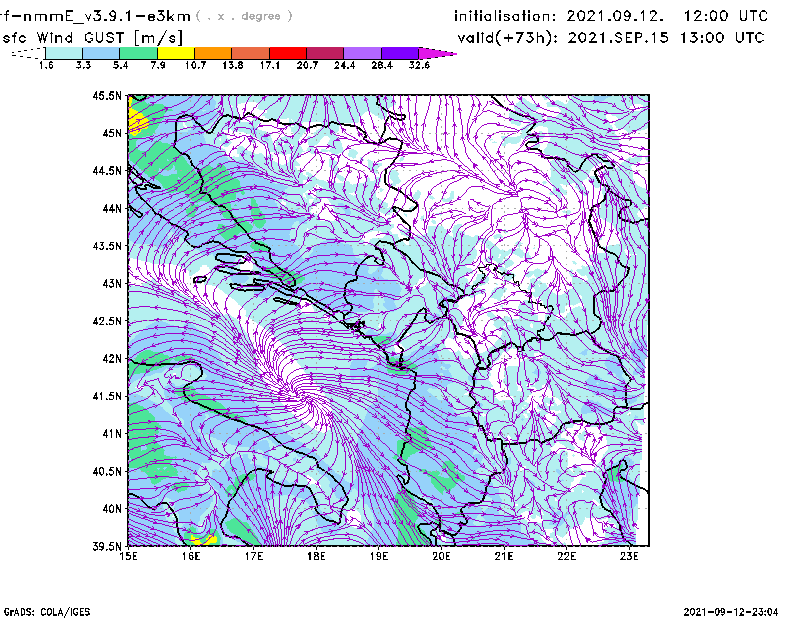Click the crimson 20.7–24.4 legend swatch
Viewport: 800px width, 618px height.
tap(325, 53)
